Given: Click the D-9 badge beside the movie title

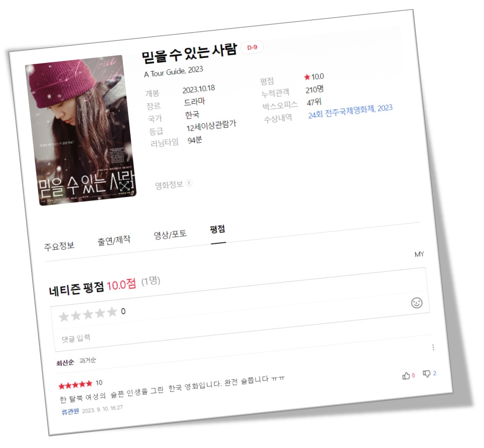Looking at the screenshot, I should [x=252, y=48].
